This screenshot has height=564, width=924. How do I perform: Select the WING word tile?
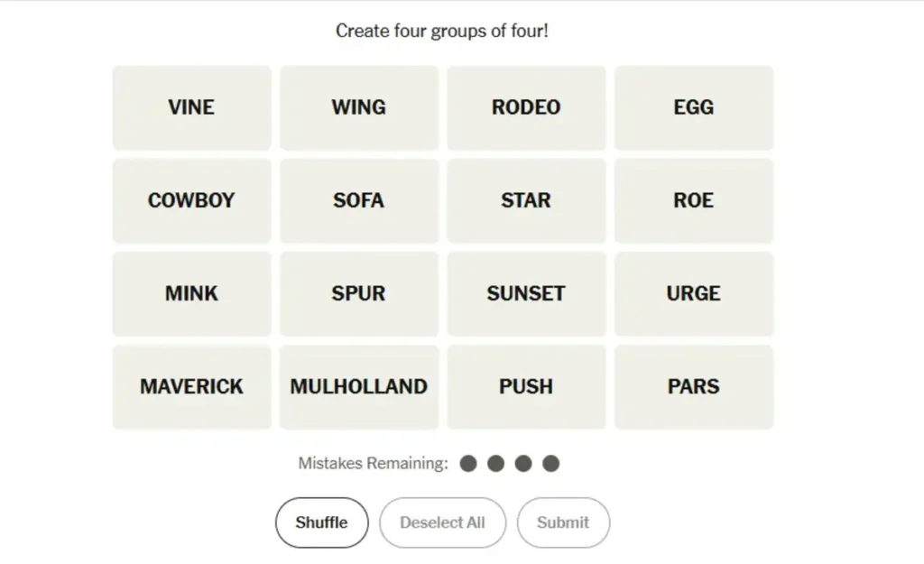tap(359, 107)
